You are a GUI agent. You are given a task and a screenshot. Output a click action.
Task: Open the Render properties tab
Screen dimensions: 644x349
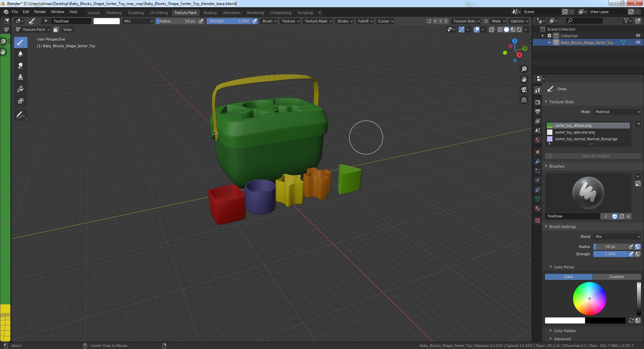click(538, 102)
